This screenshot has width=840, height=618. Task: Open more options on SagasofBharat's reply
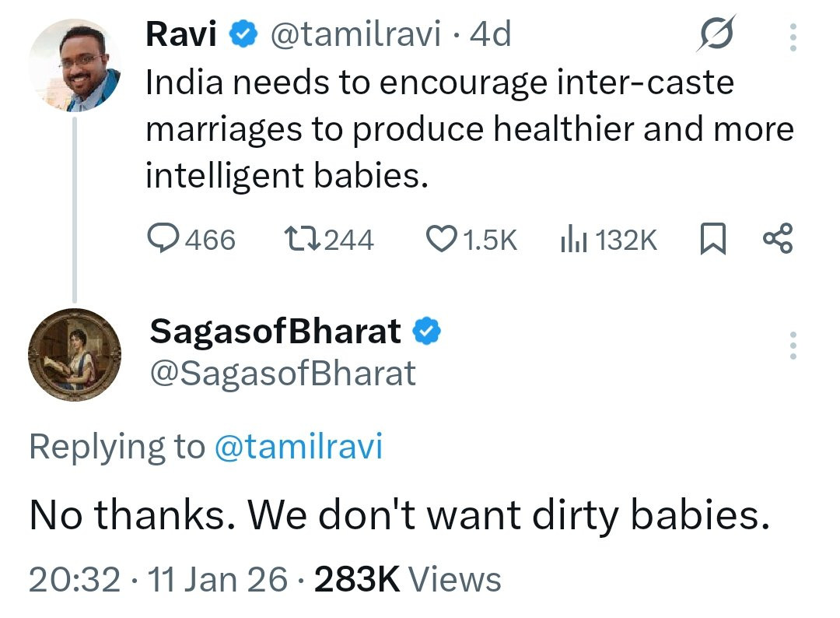coord(793,346)
